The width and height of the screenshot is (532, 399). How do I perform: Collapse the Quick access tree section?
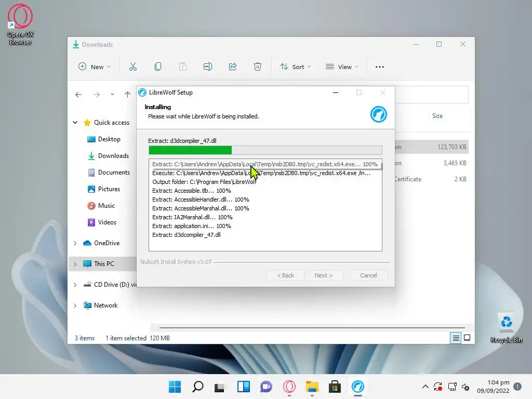[x=75, y=123]
